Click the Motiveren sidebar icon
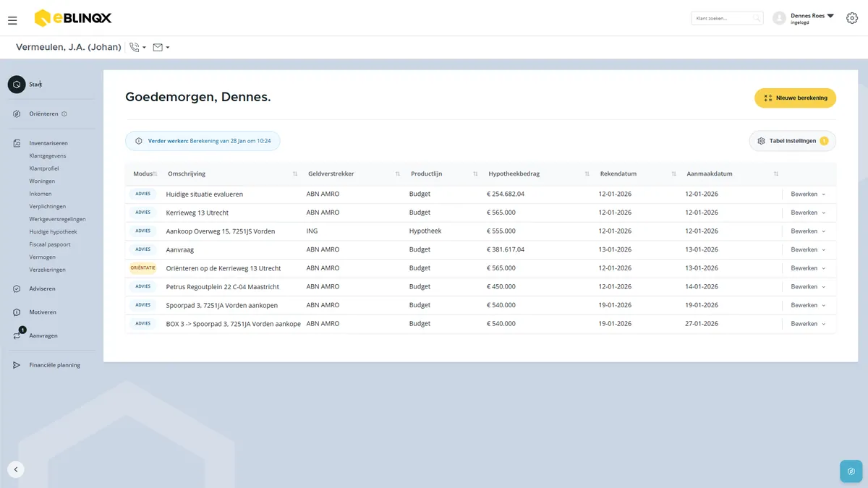Screen dimensions: 868x488 point(17,312)
